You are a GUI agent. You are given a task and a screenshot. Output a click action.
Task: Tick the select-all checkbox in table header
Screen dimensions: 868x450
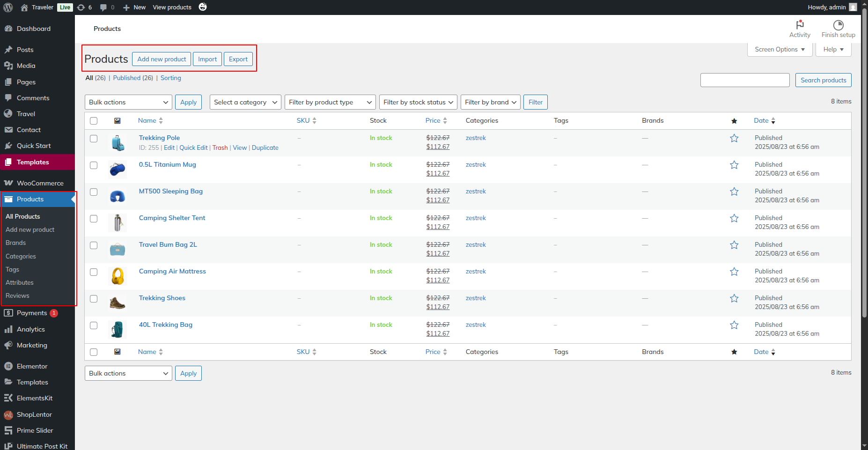[94, 121]
